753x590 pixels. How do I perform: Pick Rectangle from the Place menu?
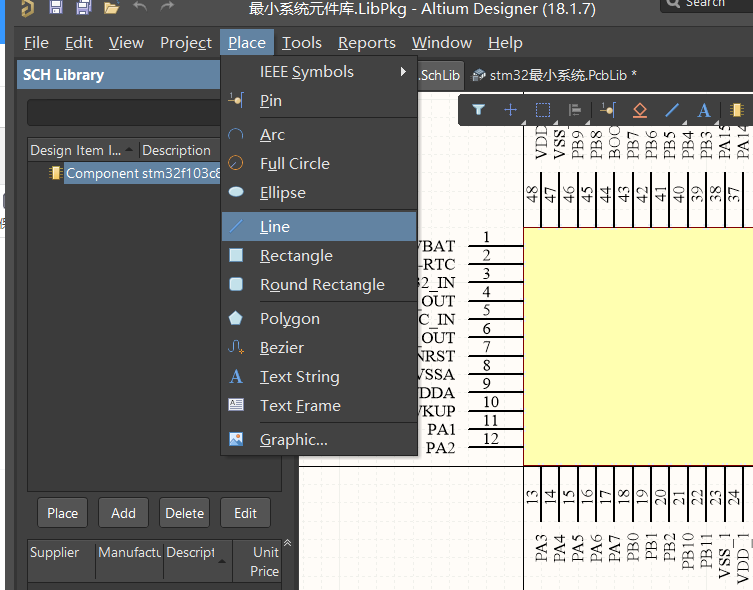[x=319, y=256]
